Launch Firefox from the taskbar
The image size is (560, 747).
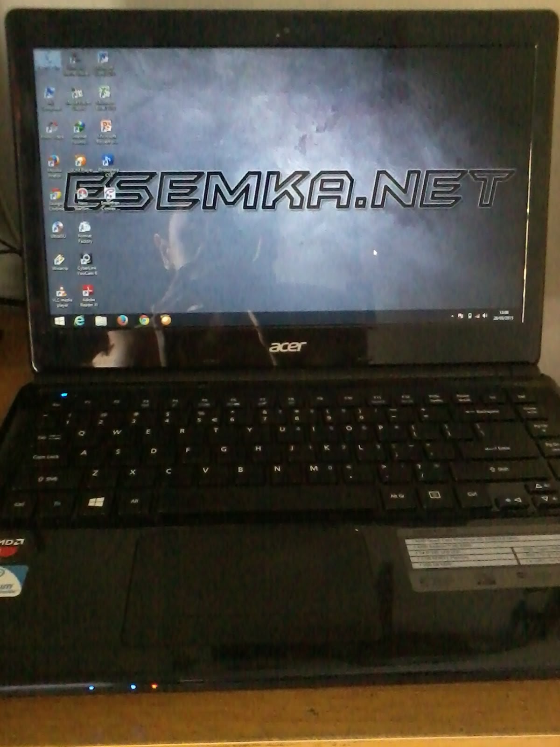tap(123, 320)
